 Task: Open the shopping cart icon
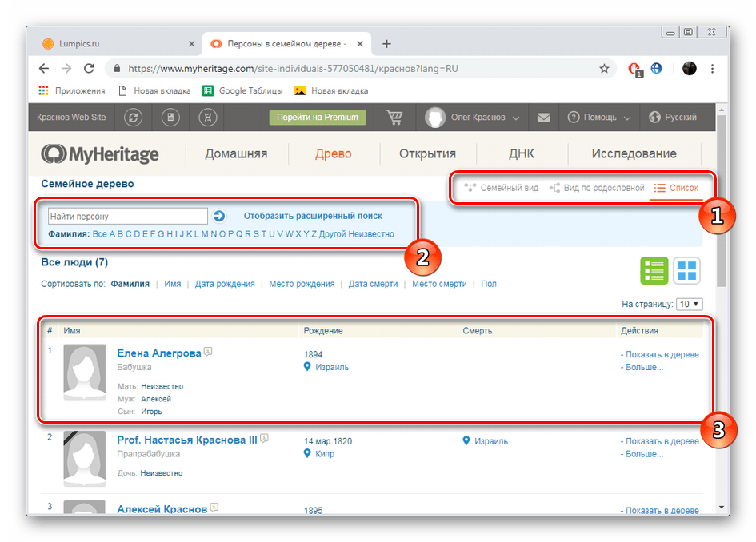click(394, 117)
